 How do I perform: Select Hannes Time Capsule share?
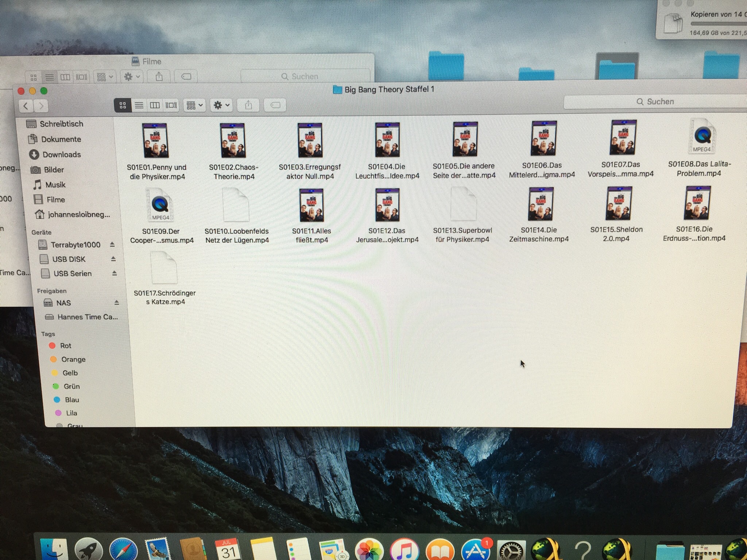click(81, 317)
